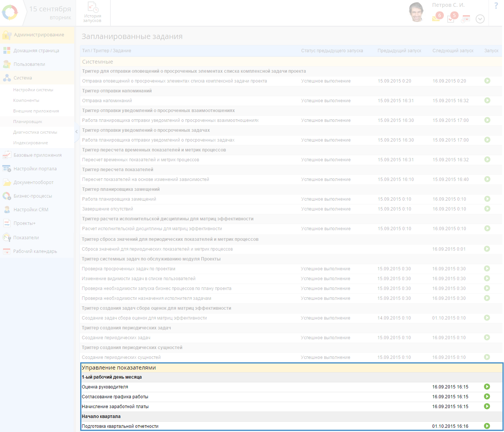Open the История запусков launch history
504x432 pixels.
tap(92, 12)
